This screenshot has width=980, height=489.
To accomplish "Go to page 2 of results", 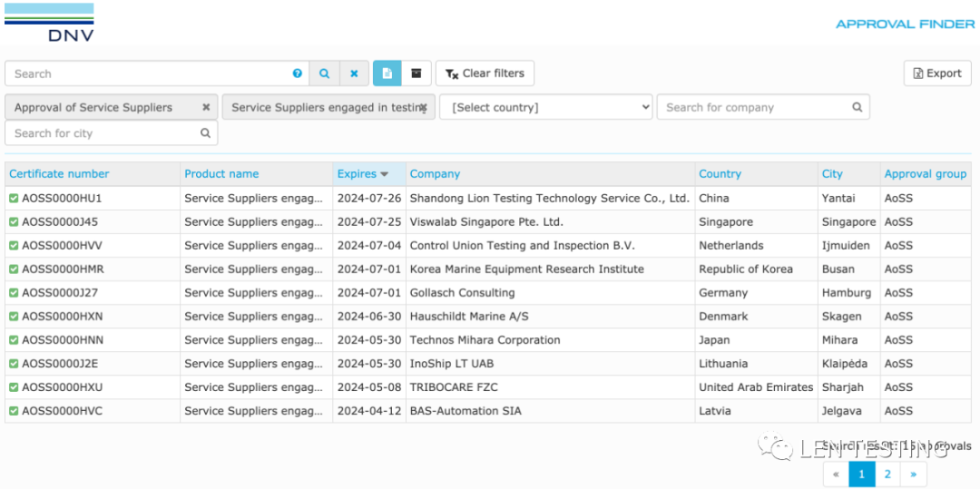I will 887,474.
